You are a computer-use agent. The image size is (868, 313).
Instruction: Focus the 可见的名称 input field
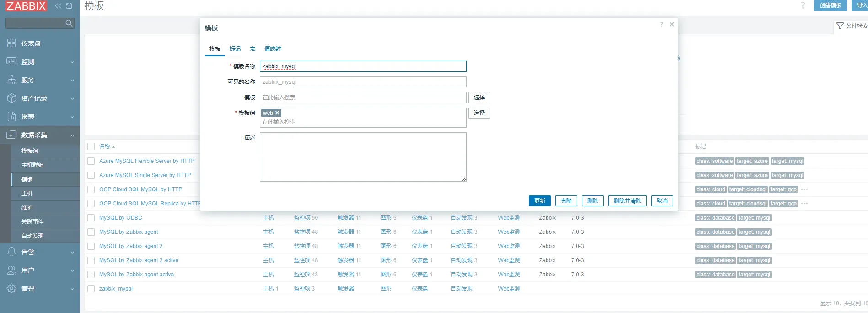[363, 82]
